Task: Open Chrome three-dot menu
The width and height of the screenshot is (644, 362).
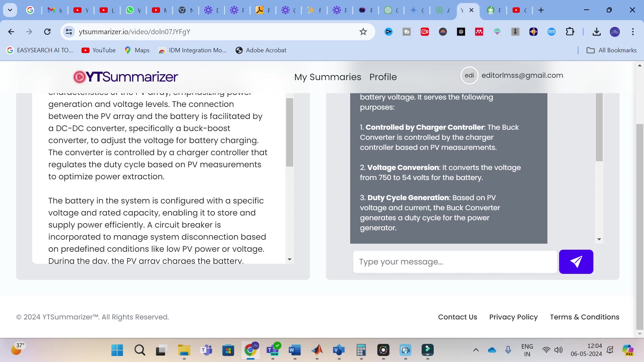Action: click(x=633, y=32)
